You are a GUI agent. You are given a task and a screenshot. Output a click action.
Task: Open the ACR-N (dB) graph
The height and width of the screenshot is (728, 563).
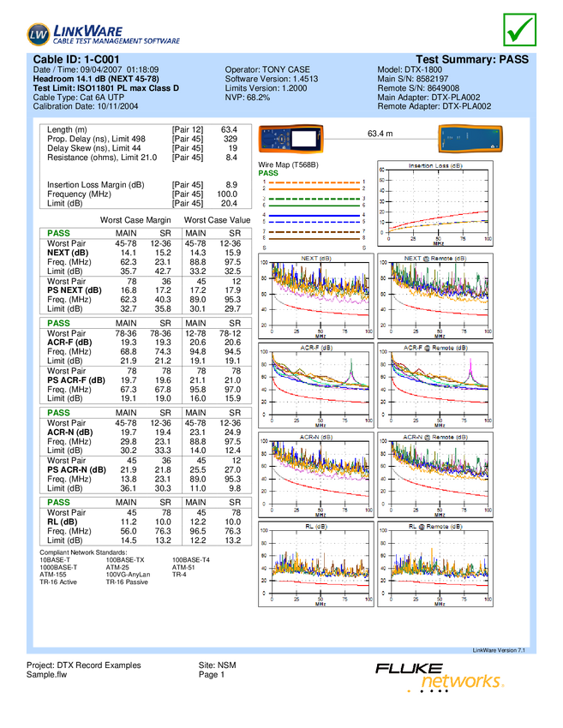(x=316, y=475)
